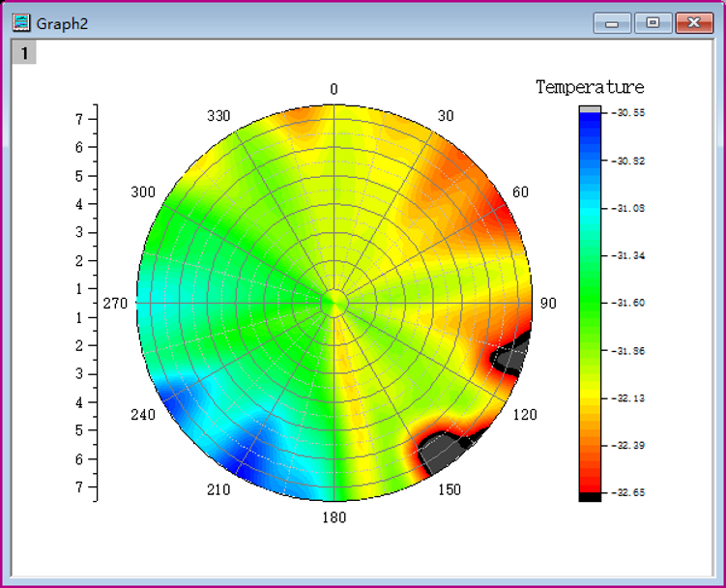Click the -32.13 color scale label
Image resolution: width=726 pixels, height=588 pixels.
point(627,398)
